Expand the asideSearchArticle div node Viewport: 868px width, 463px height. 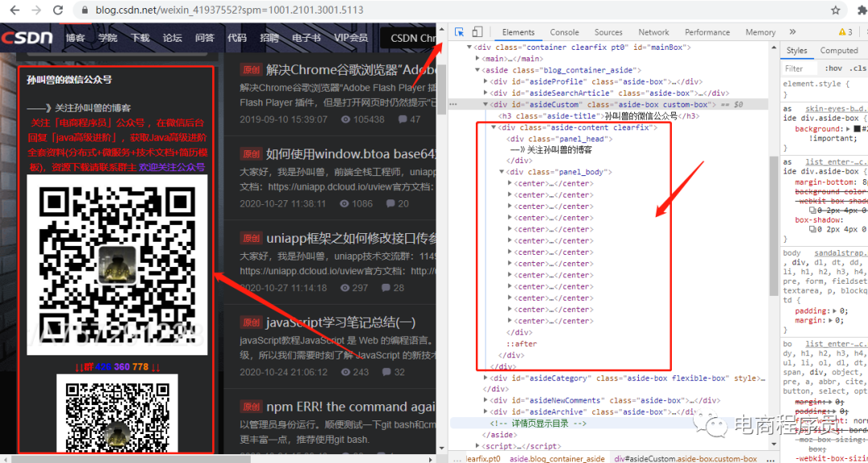pos(486,93)
